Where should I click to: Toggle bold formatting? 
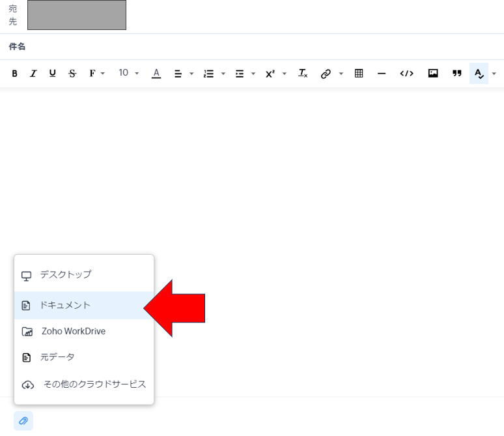pos(14,74)
